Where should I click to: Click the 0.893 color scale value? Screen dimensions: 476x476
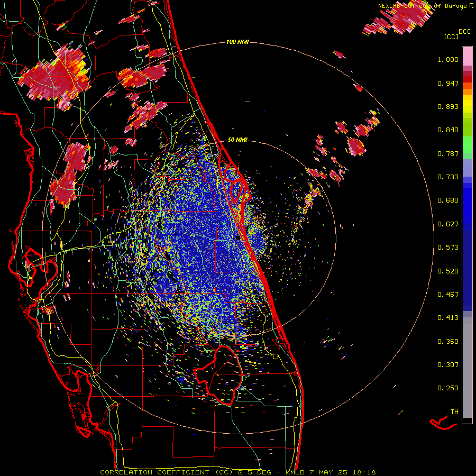pyautogui.click(x=448, y=106)
